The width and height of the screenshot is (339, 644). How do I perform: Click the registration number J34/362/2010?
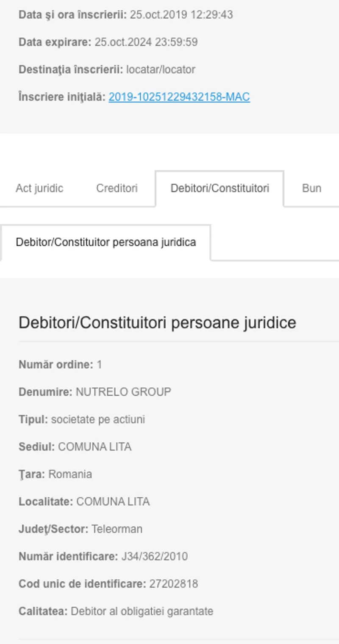154,556
